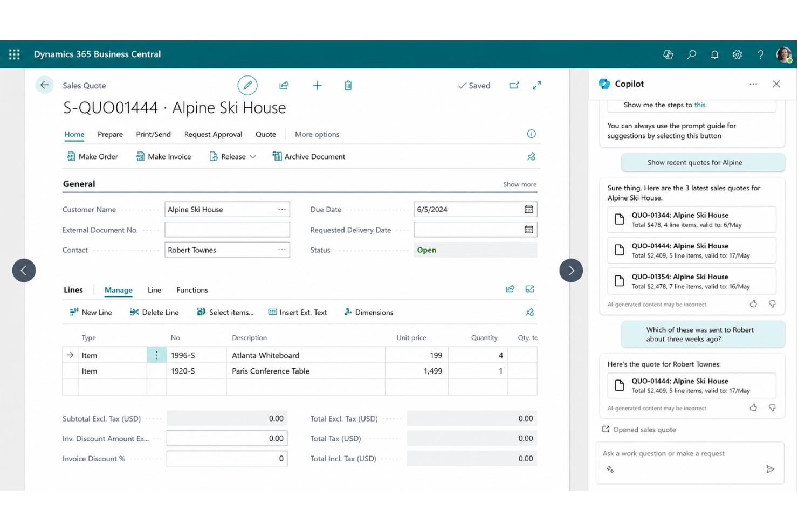Click Select items...
Viewport: 798px width, 532px height.
coord(225,312)
